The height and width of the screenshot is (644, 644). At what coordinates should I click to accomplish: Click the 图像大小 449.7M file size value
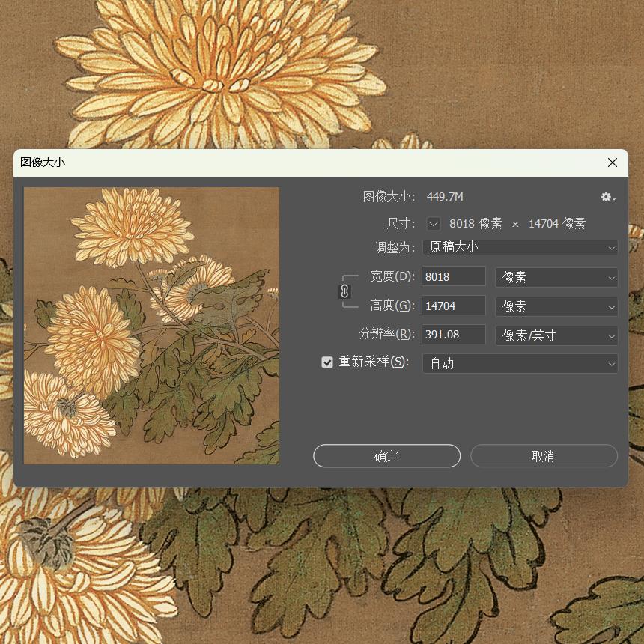click(x=445, y=197)
